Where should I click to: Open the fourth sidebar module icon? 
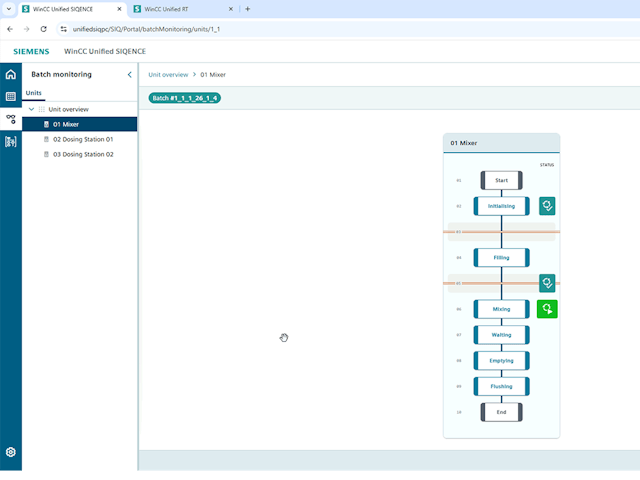click(11, 142)
